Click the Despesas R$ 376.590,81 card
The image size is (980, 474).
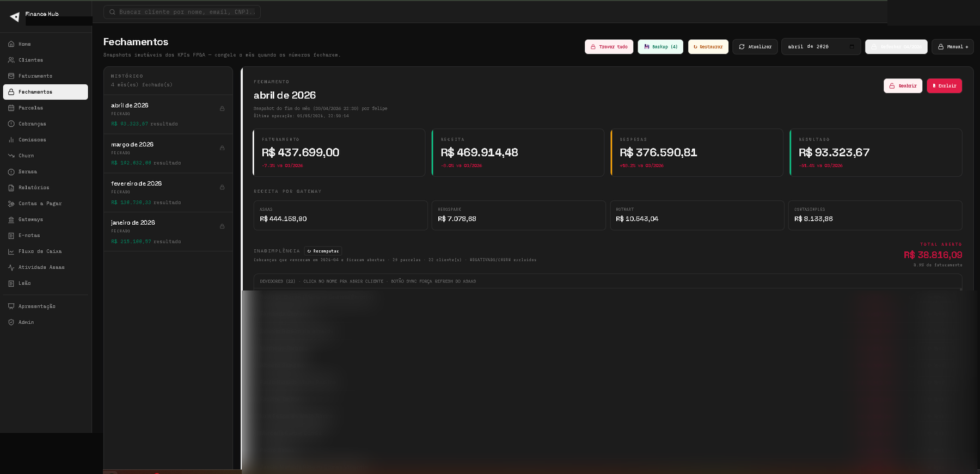[697, 153]
